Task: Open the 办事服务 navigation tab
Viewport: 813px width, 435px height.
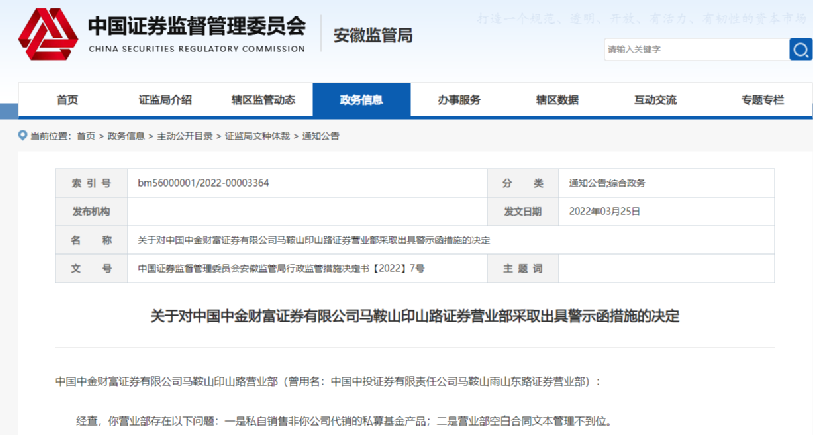Action: (459, 100)
